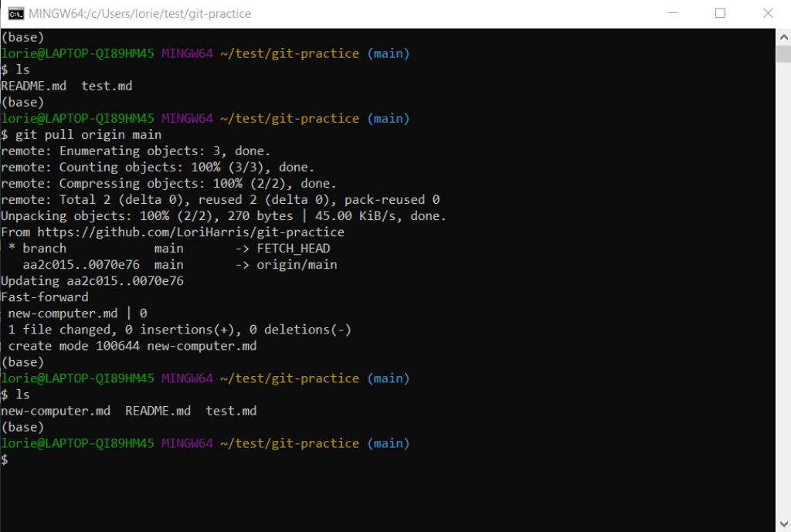
Task: Click the FETCH_HEAD text
Action: tap(293, 249)
